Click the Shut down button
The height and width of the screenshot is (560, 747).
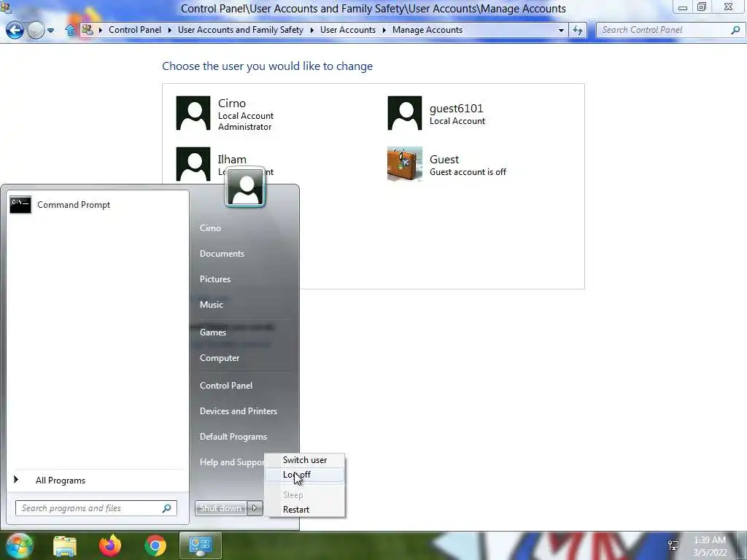click(x=220, y=508)
